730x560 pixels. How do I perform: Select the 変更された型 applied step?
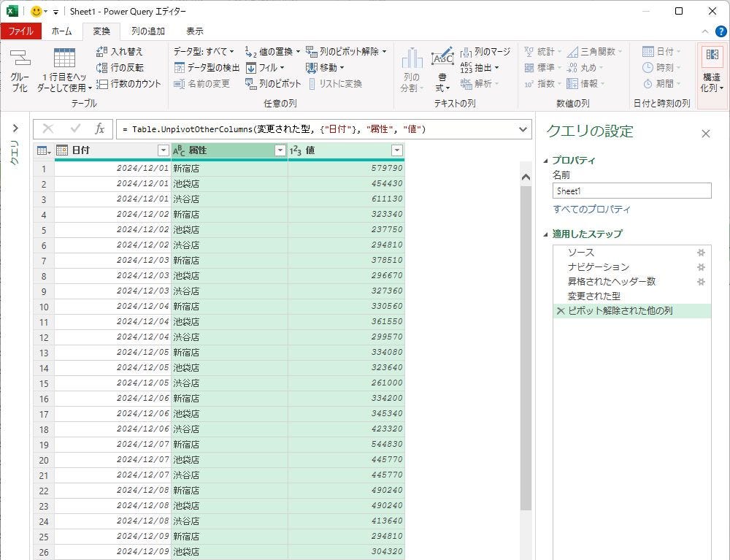(593, 296)
